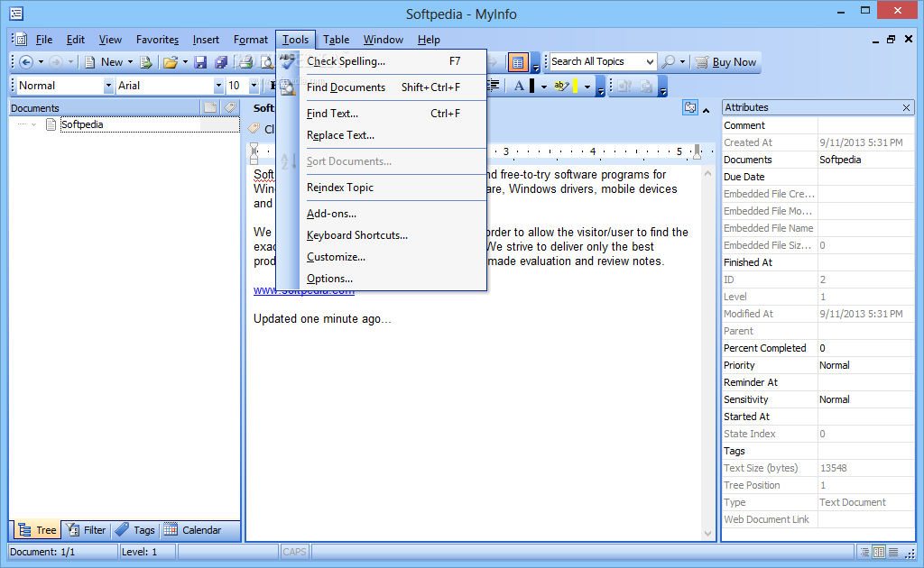This screenshot has width=924, height=568.
Task: Open the Search All Topics dropdown
Action: [x=650, y=62]
